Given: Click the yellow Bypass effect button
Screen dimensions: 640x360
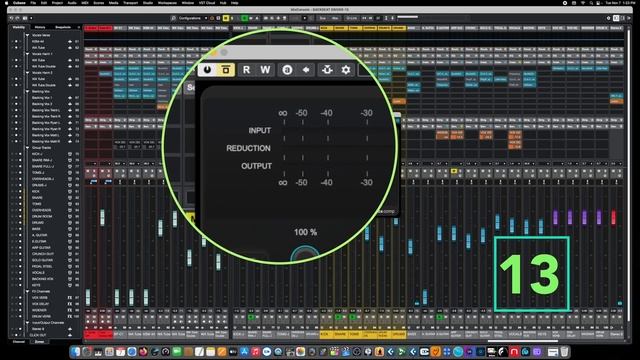Looking at the screenshot, I should pos(226,70).
